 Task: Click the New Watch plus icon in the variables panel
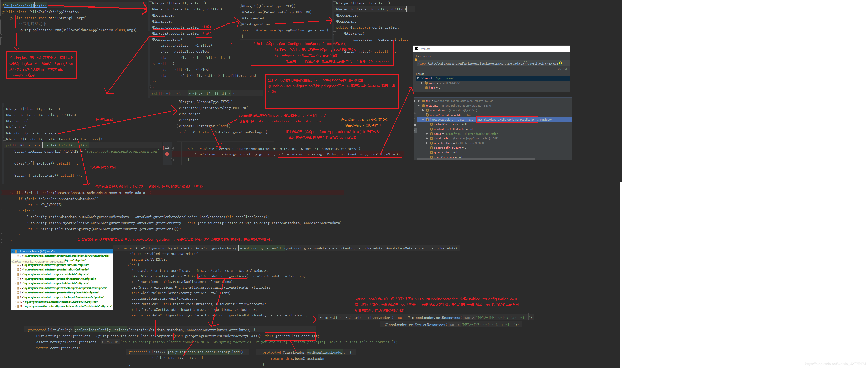[415, 101]
